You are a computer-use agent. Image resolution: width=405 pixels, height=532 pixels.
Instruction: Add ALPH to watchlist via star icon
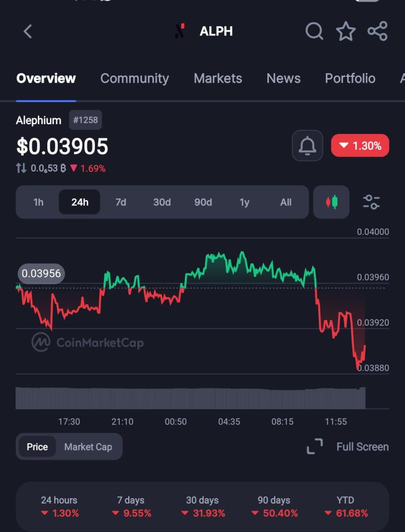click(346, 31)
